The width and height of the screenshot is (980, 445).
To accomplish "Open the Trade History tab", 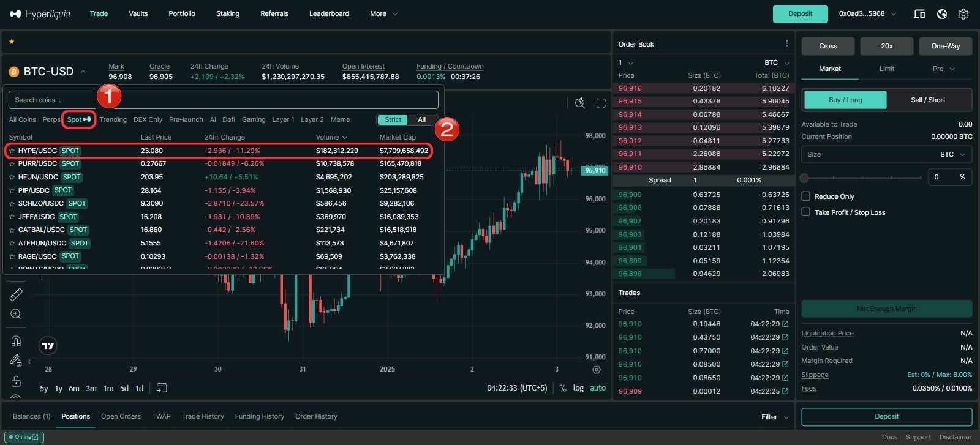I will (203, 416).
